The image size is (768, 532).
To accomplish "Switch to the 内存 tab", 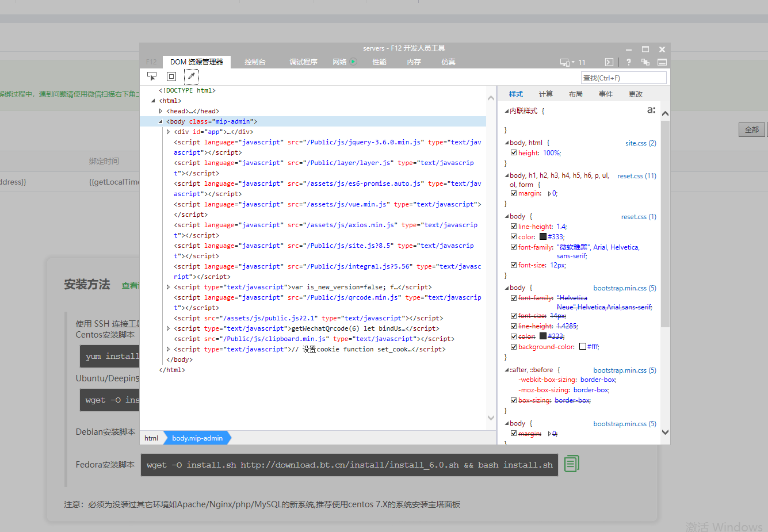I will [x=414, y=62].
